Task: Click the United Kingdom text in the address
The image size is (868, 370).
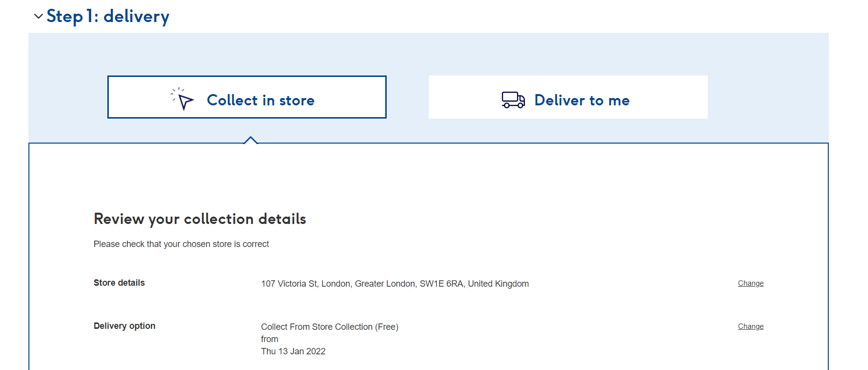Action: click(498, 284)
